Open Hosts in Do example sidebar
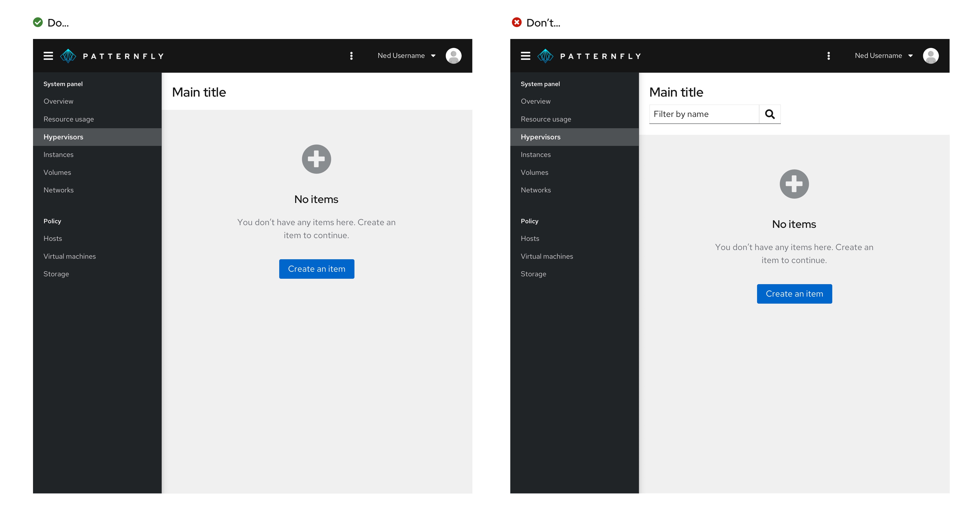Screen dimensions: 980x525 [x=97, y=238]
